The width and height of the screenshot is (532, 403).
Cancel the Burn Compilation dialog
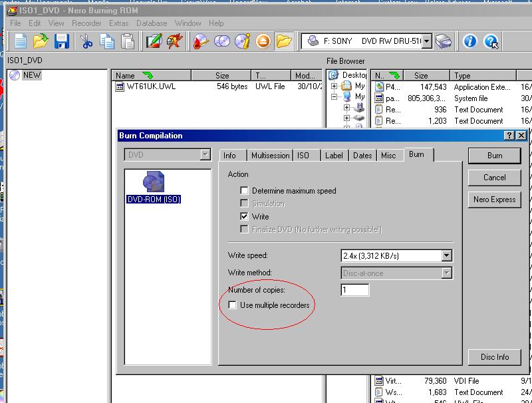coord(495,178)
